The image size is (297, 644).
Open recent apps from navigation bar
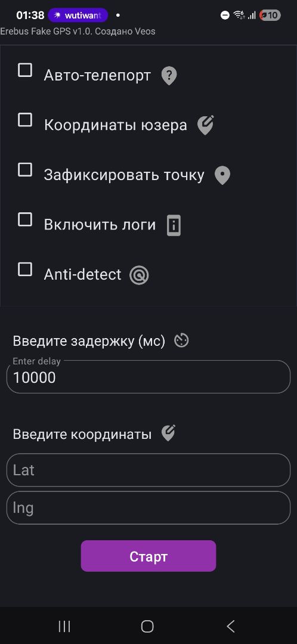coord(64,626)
